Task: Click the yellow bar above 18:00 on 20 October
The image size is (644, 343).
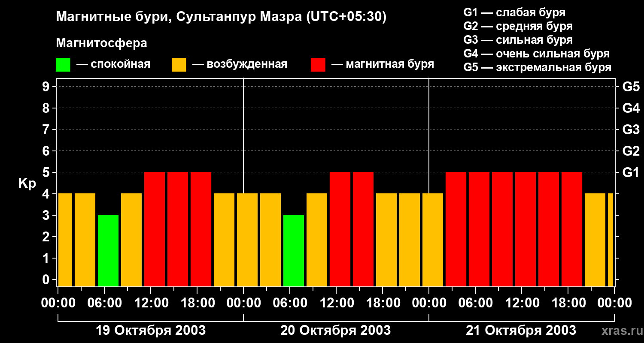Action: (x=386, y=240)
